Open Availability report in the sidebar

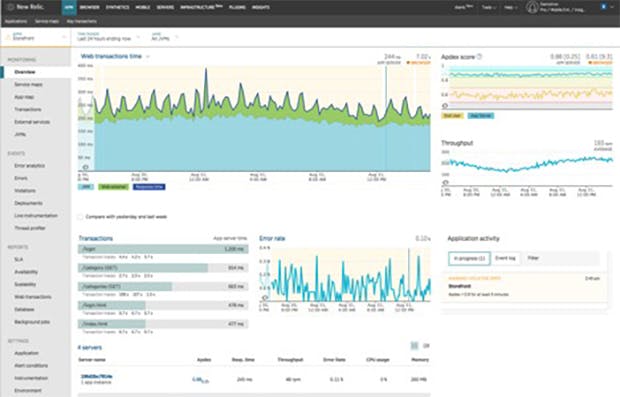click(x=26, y=272)
